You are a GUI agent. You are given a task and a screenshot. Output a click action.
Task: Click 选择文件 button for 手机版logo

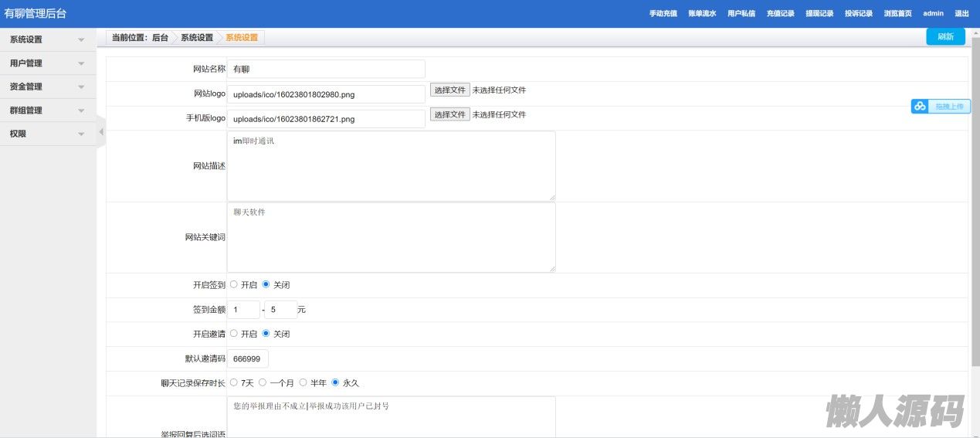(449, 114)
